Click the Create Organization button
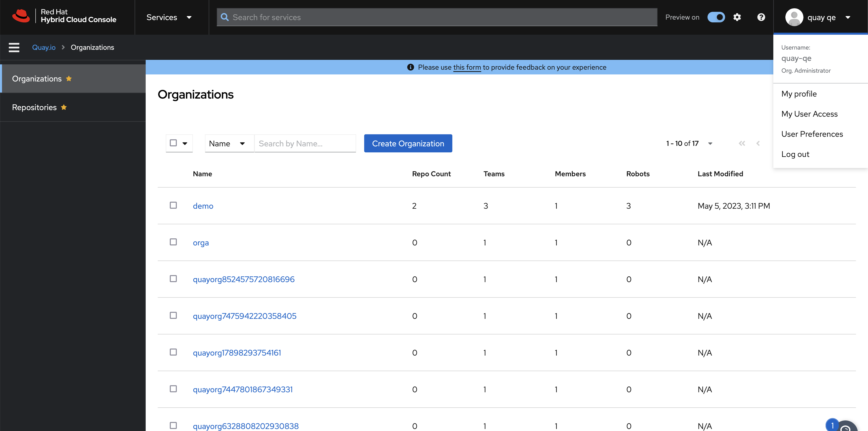 pos(408,143)
